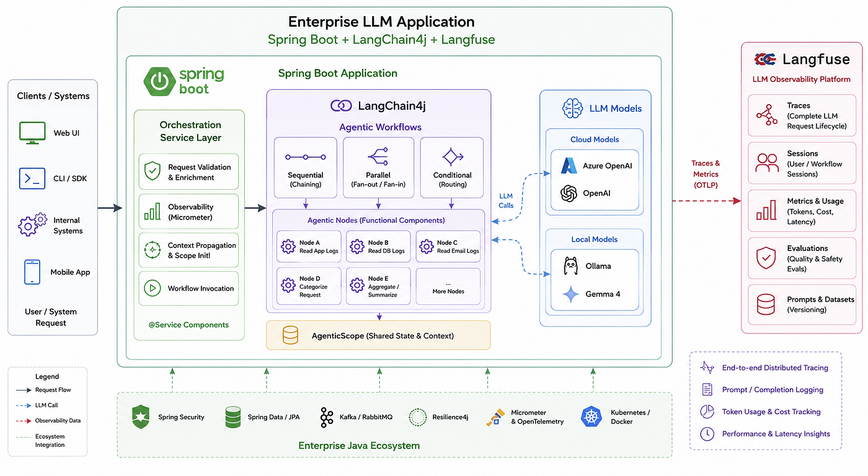Click the Sessions users icon

(767, 162)
